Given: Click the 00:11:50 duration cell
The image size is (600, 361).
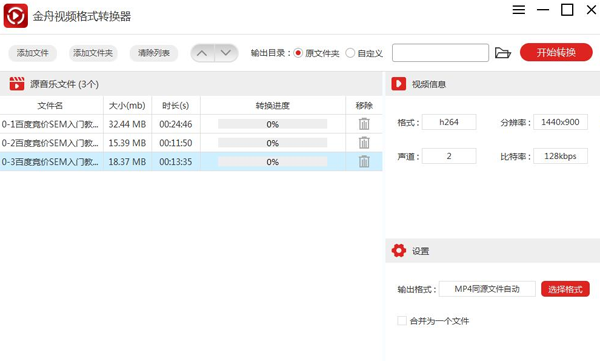Looking at the screenshot, I should [176, 143].
